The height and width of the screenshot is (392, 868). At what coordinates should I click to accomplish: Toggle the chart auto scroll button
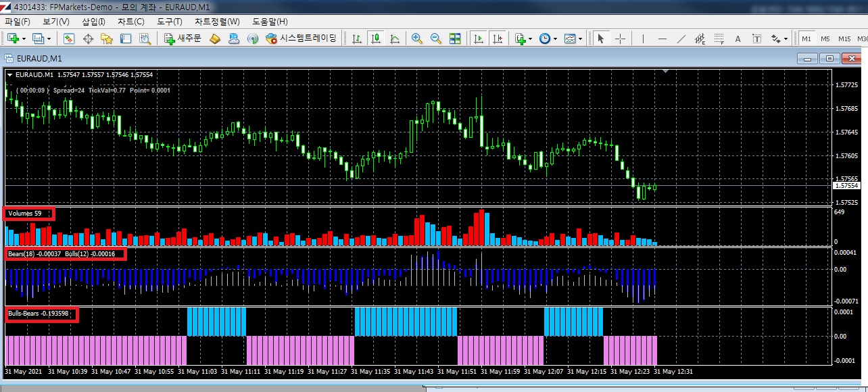point(479,39)
